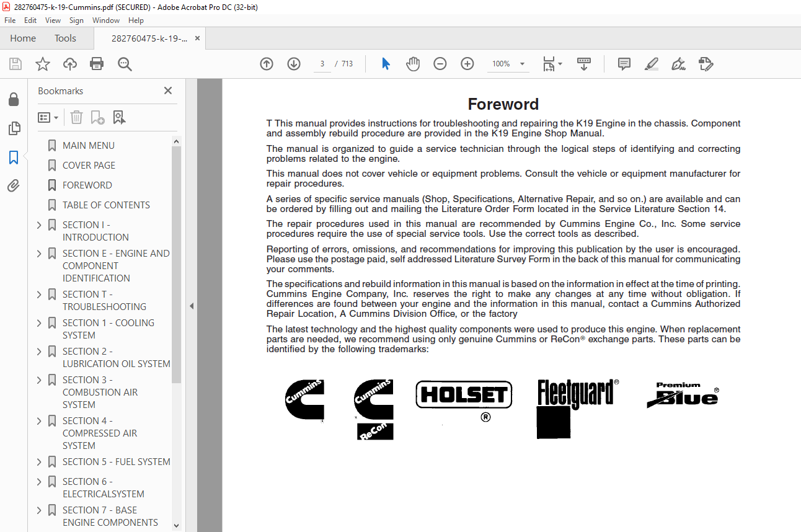Click the Save file icon
Screen dimensions: 801x532
(15, 64)
